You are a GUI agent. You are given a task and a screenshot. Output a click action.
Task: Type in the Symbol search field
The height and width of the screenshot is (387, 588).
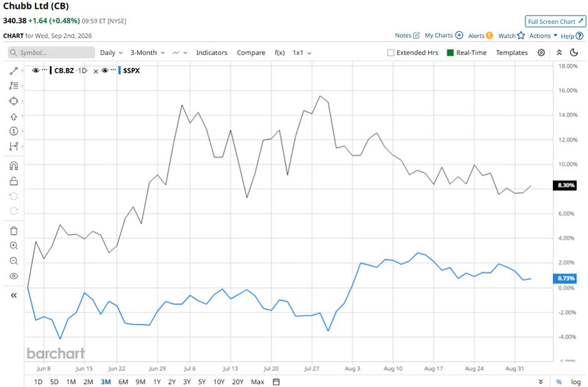51,53
